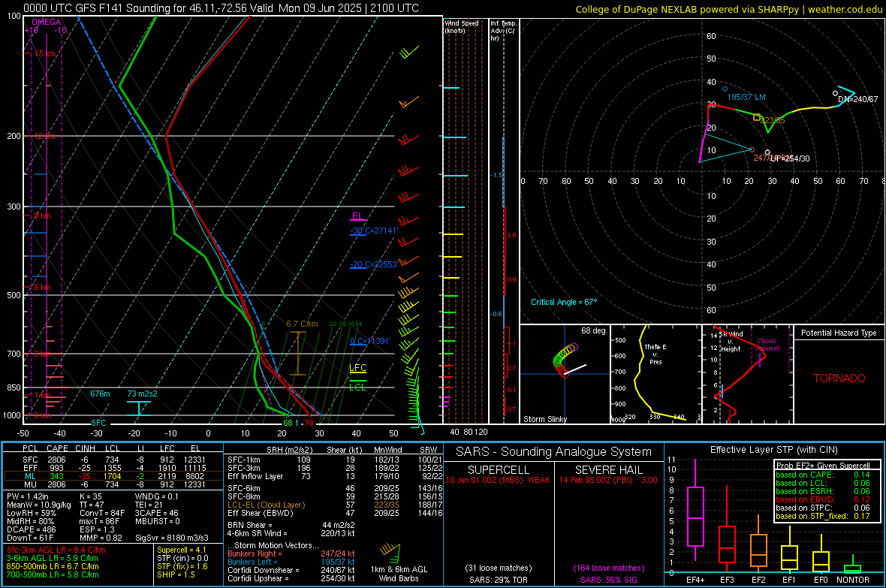Screen dimensions: 886x588
Task: Click the 73 m2s2 helicity label
Action: click(143, 394)
